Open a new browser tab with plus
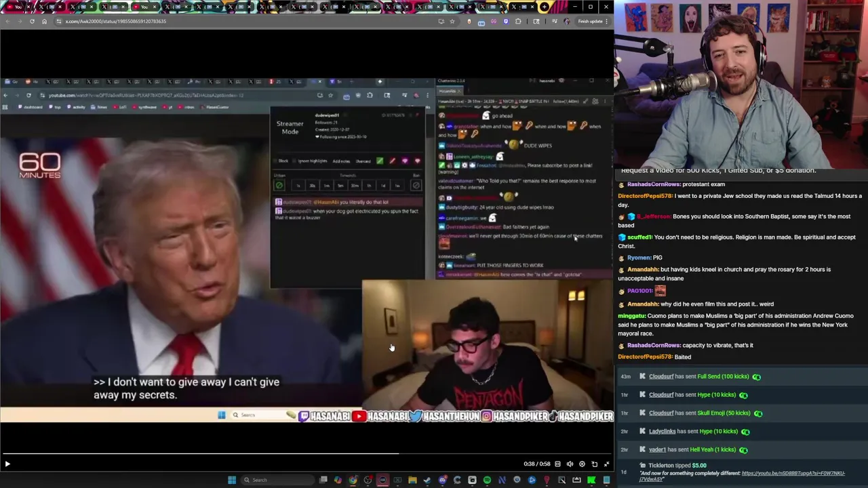The width and height of the screenshot is (868, 488). pos(545,7)
